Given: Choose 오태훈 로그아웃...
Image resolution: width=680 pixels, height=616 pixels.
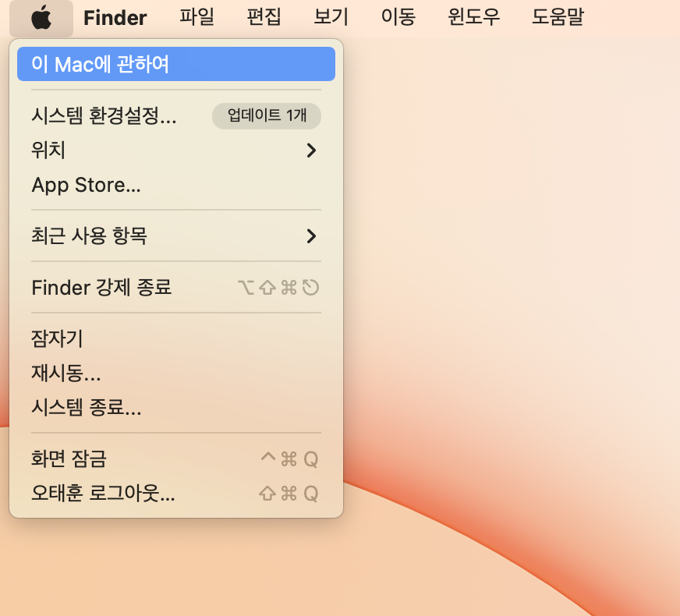Looking at the screenshot, I should [x=176, y=493].
